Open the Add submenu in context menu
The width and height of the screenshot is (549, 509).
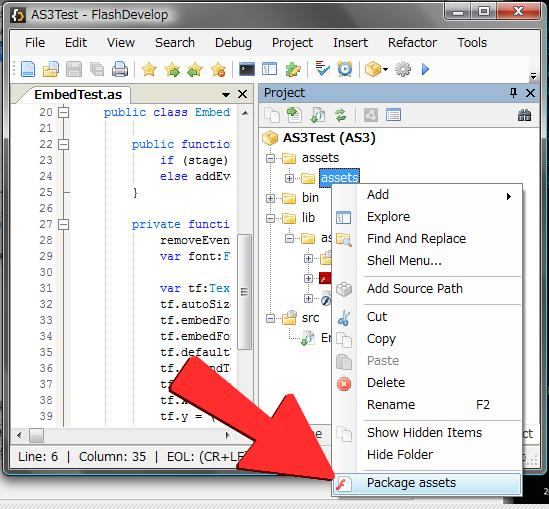427,195
